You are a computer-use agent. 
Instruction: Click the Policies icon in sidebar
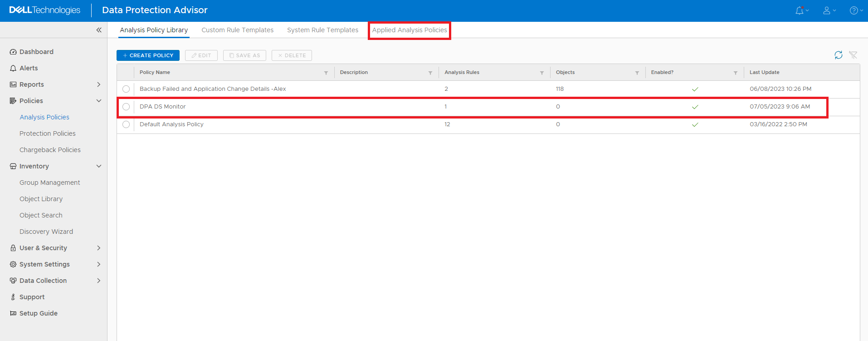13,101
